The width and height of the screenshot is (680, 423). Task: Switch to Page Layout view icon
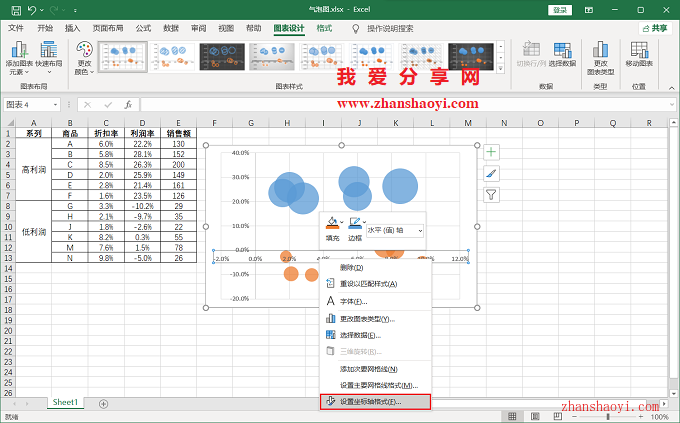coord(535,416)
